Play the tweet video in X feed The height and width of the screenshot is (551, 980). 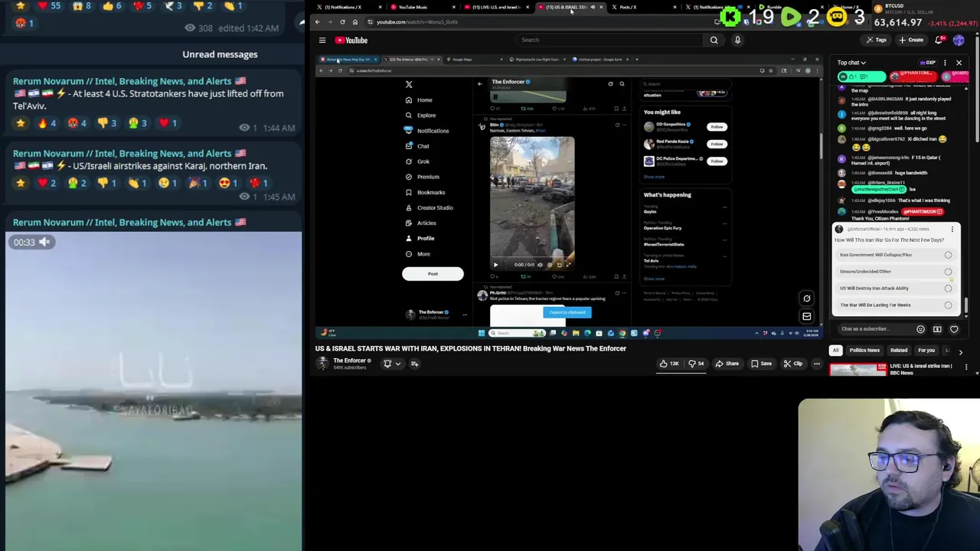[x=495, y=265]
